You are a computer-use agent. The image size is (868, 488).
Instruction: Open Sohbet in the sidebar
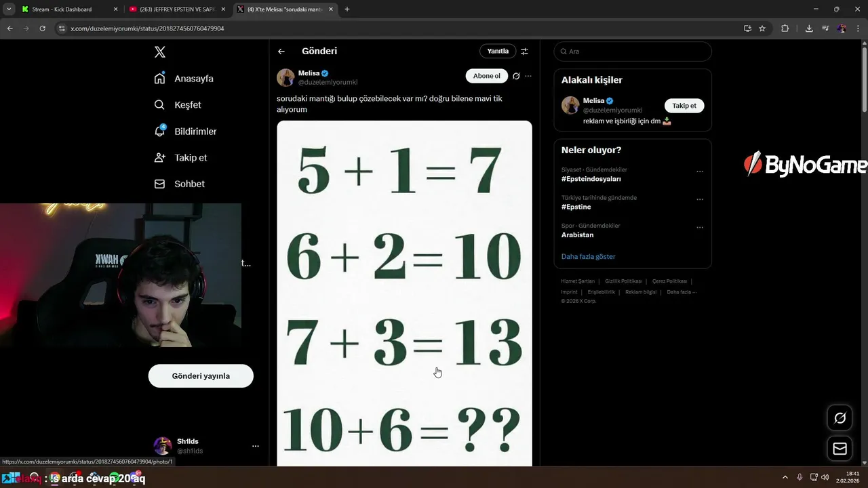click(179, 184)
